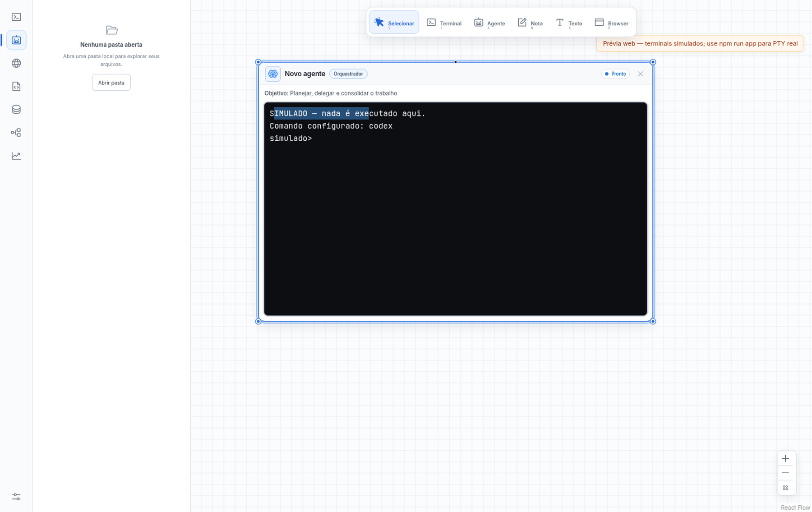The height and width of the screenshot is (512, 812).
Task: Activate the Texto tool
Action: coord(569,23)
